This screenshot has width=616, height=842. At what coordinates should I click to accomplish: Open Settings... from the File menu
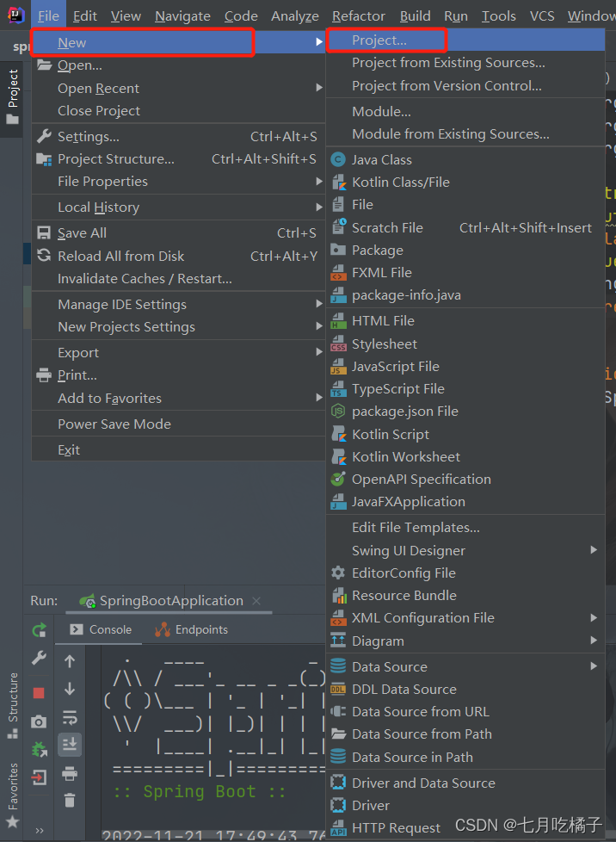[x=179, y=136]
